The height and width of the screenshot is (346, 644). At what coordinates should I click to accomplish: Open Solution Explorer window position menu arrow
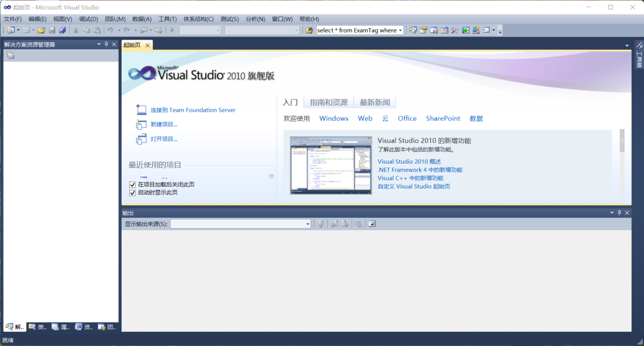[x=99, y=44]
